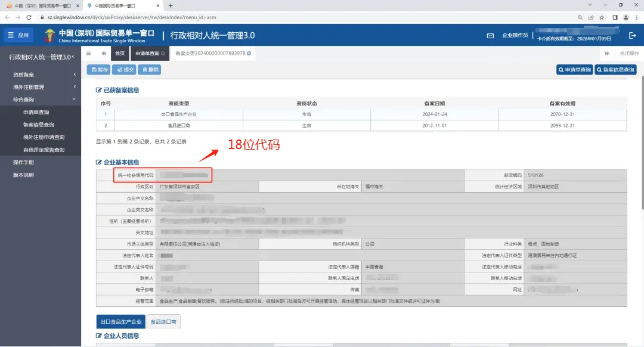Bookmark this page with the star
Image resolution: width=644 pixels, height=347 pixels.
pos(602,17)
